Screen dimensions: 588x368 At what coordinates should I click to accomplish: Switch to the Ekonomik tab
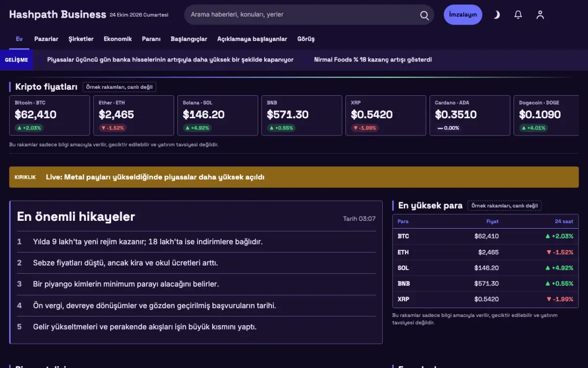coord(118,39)
